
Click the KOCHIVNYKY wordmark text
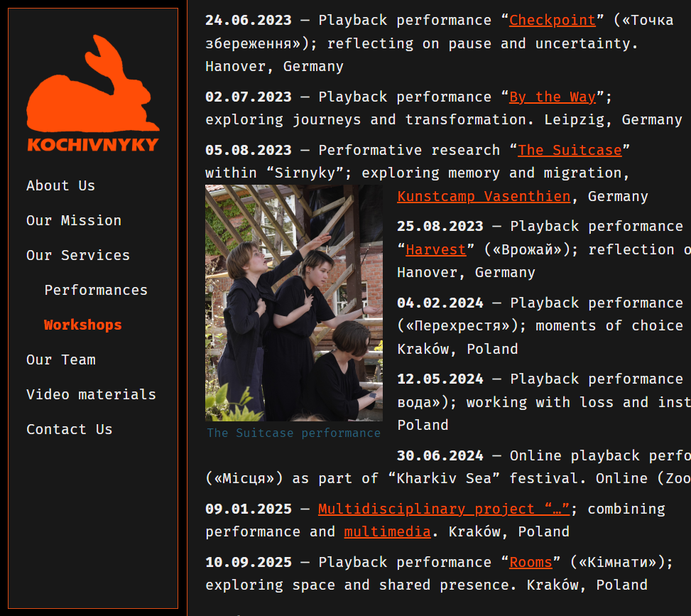tap(93, 145)
